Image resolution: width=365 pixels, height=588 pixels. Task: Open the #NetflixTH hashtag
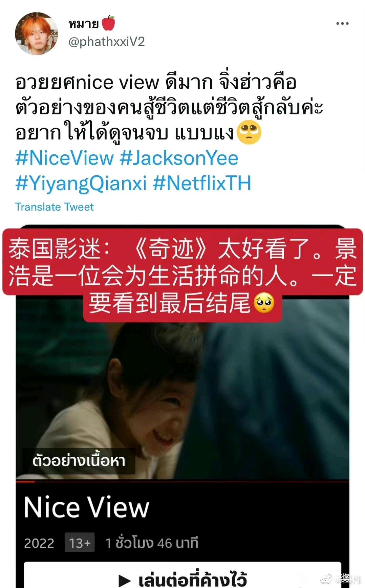[202, 183]
